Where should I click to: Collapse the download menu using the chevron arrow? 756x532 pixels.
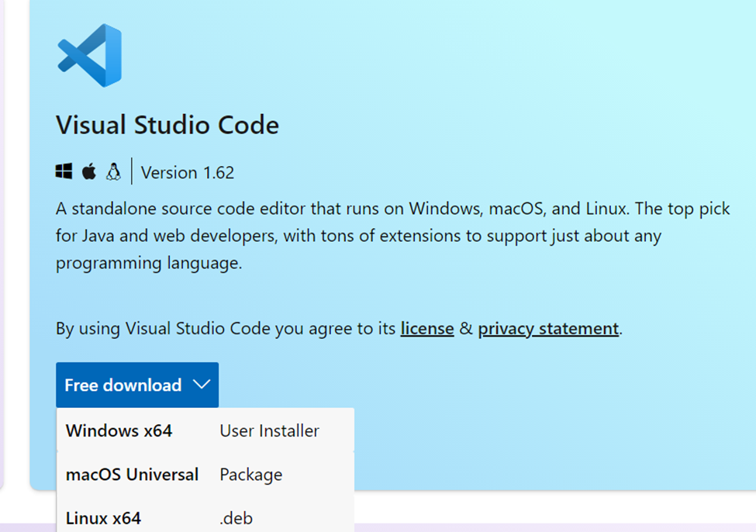(202, 385)
